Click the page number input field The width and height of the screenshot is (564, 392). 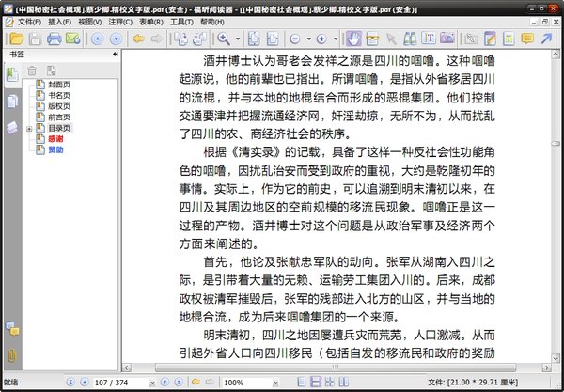point(121,383)
